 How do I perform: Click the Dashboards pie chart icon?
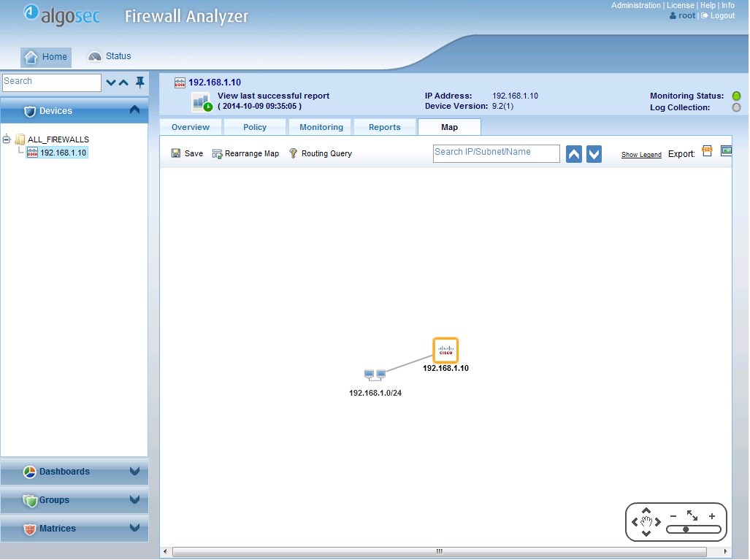(x=30, y=472)
